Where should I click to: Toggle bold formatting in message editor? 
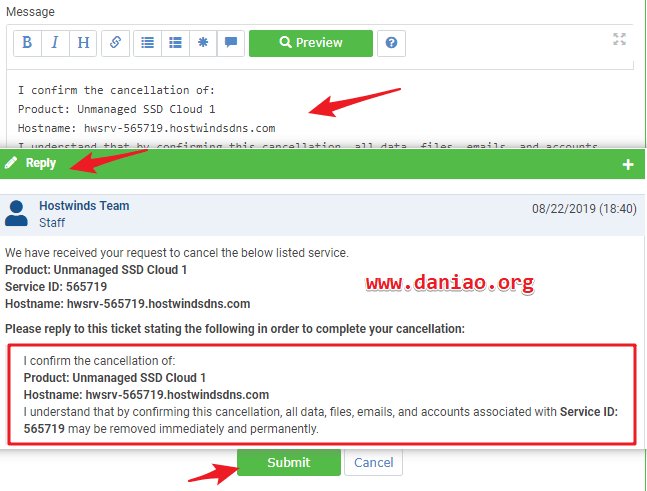27,43
